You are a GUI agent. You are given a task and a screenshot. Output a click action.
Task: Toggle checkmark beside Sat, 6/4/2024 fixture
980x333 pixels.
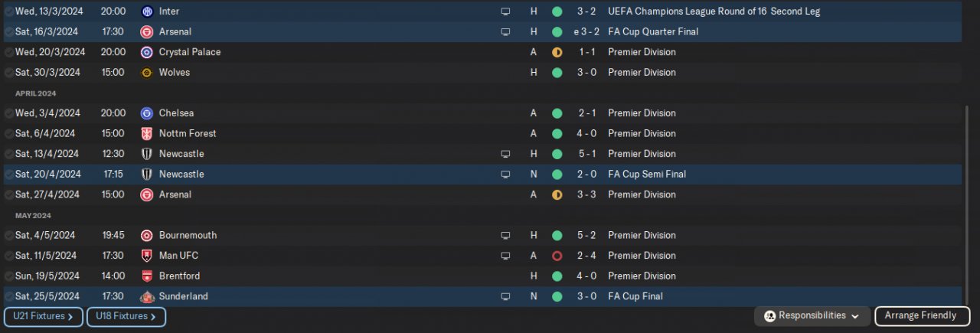click(x=8, y=133)
